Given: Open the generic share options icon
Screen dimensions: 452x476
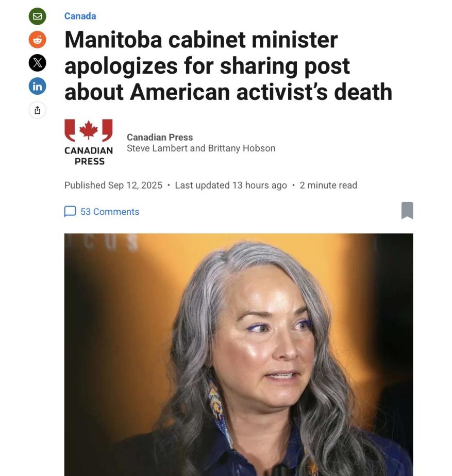Looking at the screenshot, I should (x=37, y=110).
